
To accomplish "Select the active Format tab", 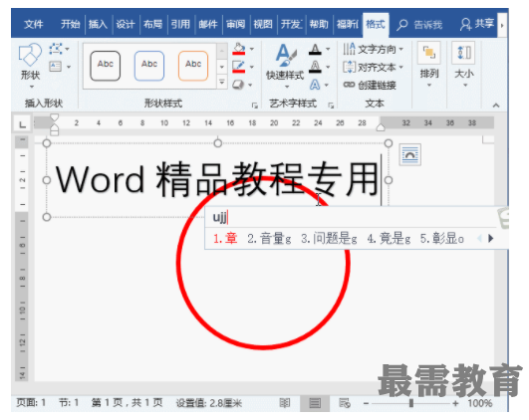I will [376, 24].
